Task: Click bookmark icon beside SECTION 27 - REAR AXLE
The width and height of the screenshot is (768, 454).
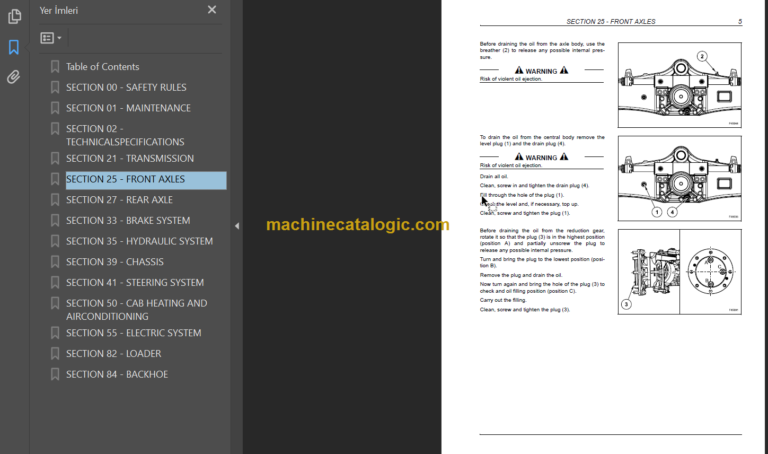Action: pyautogui.click(x=55, y=200)
